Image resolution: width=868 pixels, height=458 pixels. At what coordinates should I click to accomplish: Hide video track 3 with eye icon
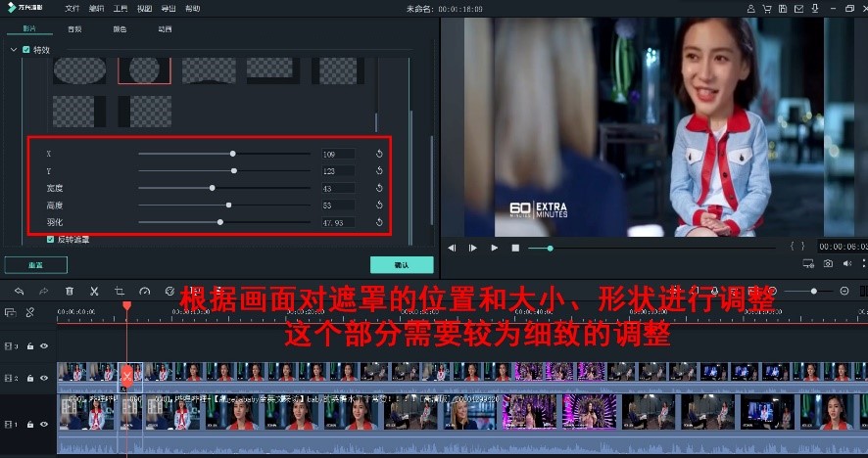pos(44,346)
